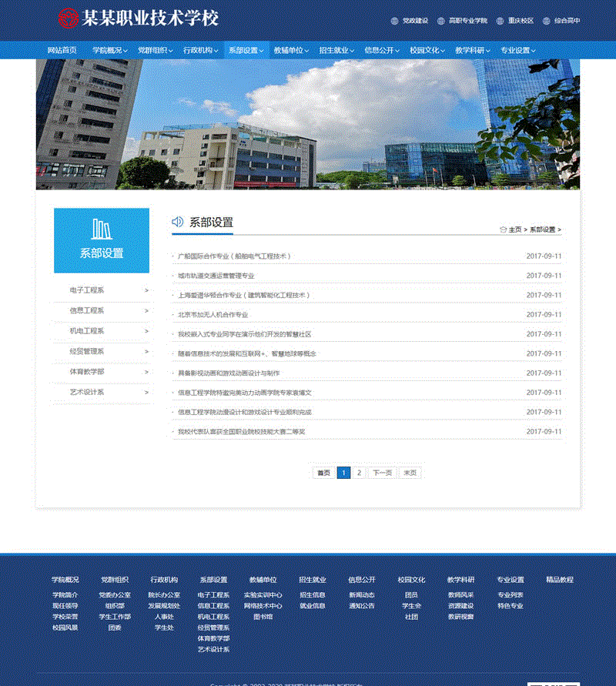Click the books icon in blue sidebar header
This screenshot has height=686, width=616.
point(102,229)
